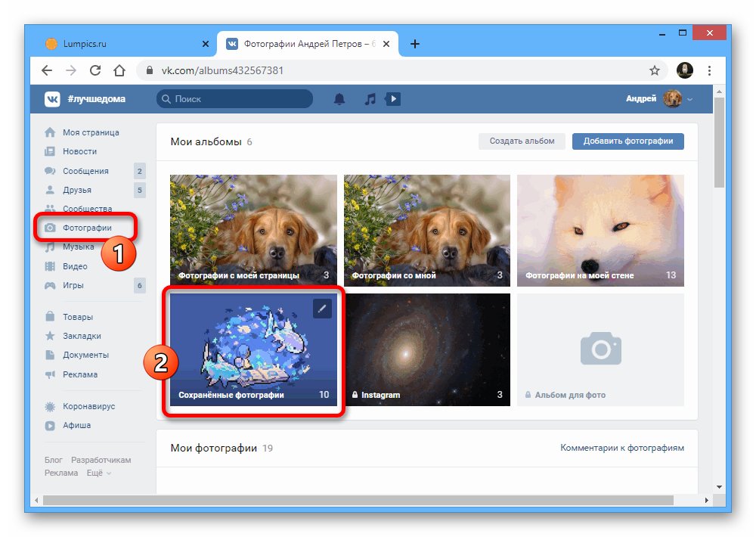Open a new browser tab
The height and width of the screenshot is (537, 756).
pos(414,43)
